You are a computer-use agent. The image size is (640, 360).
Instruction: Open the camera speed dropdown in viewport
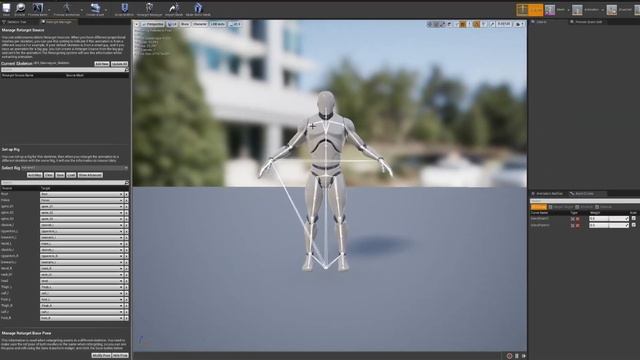click(x=519, y=24)
